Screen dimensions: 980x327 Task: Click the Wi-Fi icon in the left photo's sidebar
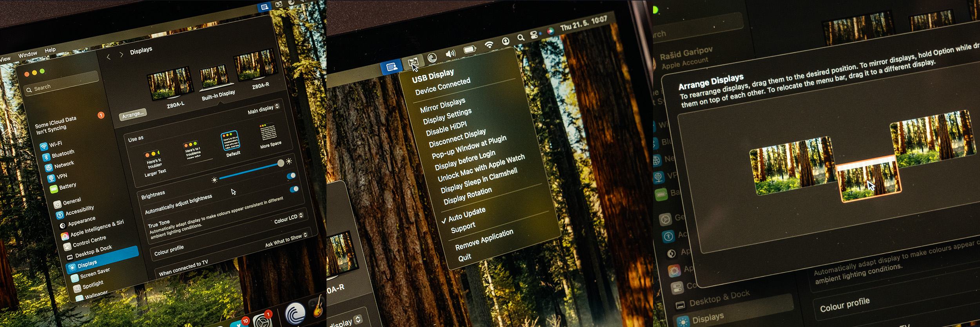44,147
